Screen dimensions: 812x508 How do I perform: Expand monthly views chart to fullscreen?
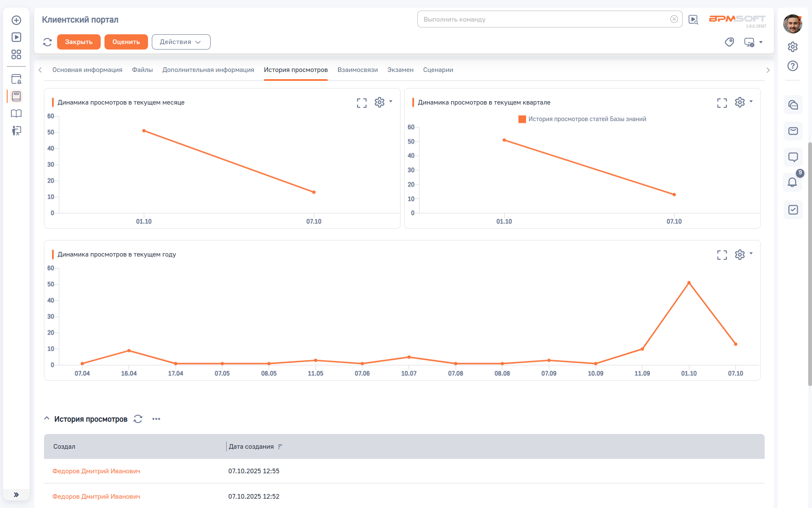click(x=362, y=103)
